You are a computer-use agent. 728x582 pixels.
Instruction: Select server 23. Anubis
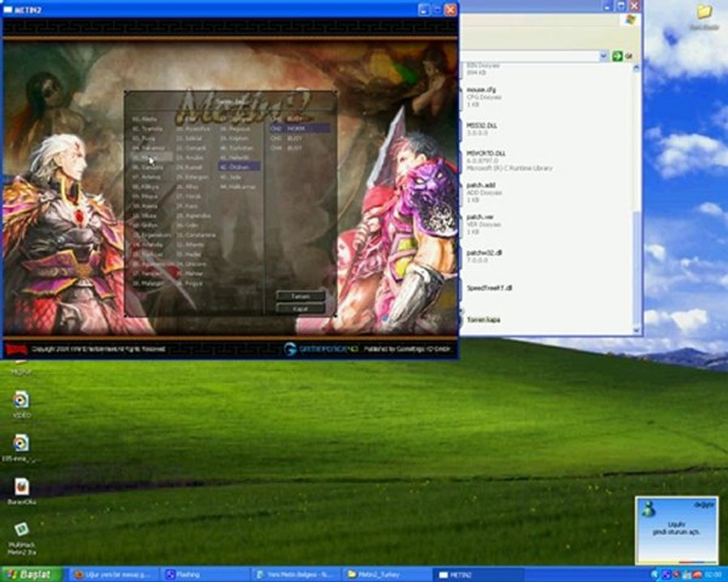(190, 158)
